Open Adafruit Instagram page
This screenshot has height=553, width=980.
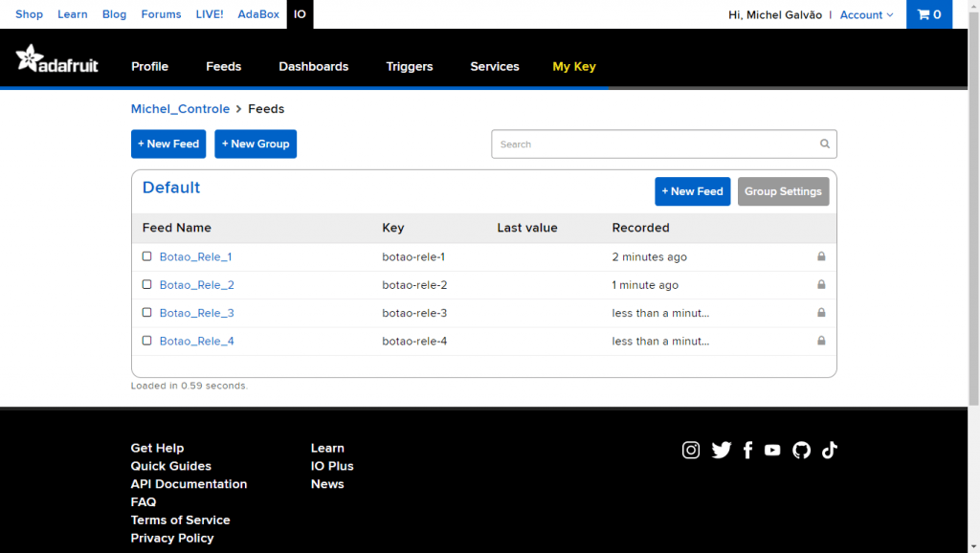click(691, 450)
